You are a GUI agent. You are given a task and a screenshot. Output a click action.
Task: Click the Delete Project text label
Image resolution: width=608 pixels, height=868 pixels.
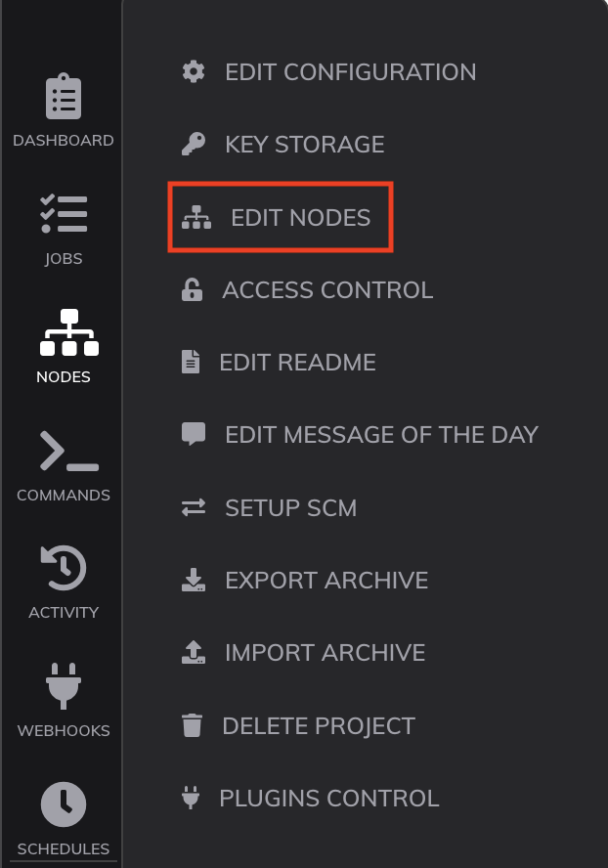[x=319, y=726]
